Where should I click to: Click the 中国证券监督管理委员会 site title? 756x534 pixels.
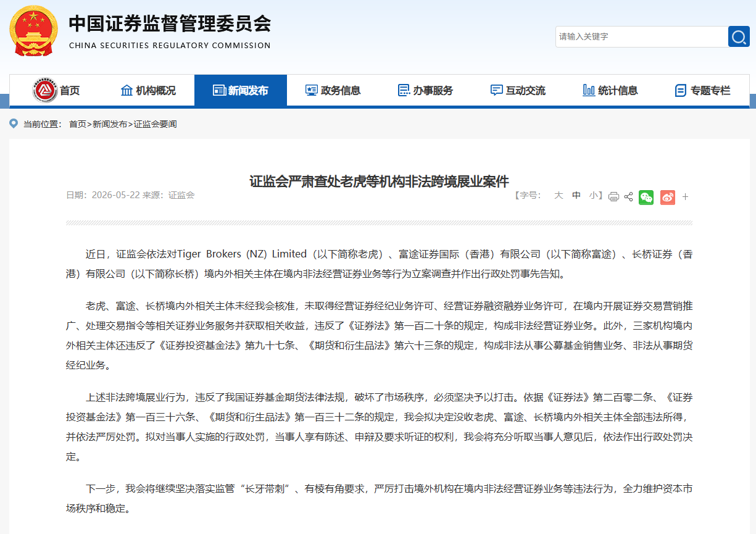click(170, 23)
